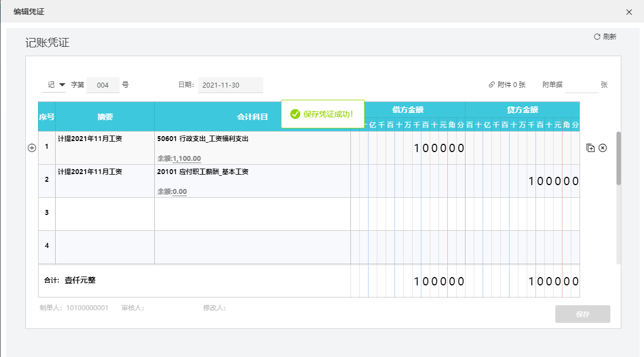
Task: Click the empty summary cell in row 3
Action: pos(105,214)
